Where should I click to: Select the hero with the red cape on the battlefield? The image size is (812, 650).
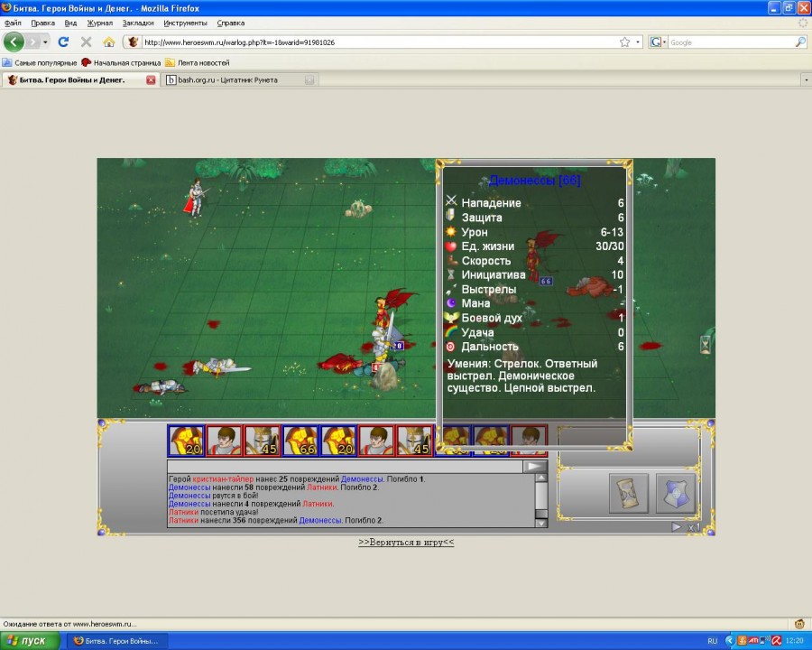click(x=196, y=198)
